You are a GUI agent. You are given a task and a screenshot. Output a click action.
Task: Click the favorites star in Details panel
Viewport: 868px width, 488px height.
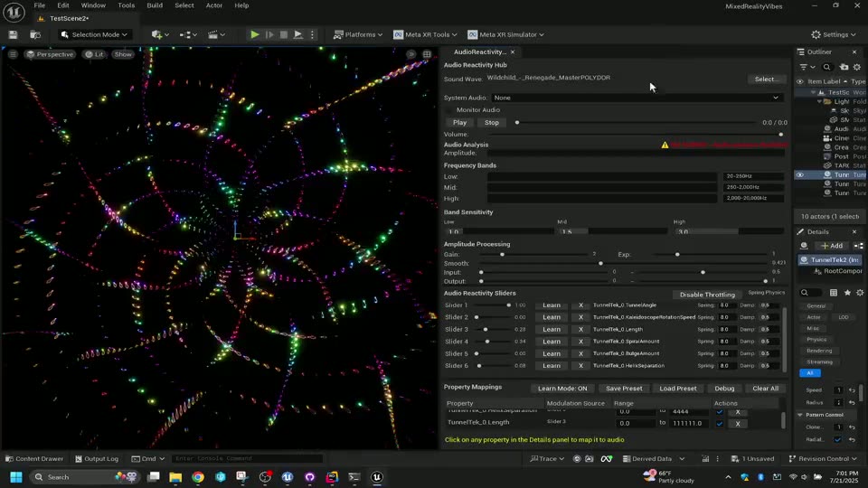[x=847, y=293]
